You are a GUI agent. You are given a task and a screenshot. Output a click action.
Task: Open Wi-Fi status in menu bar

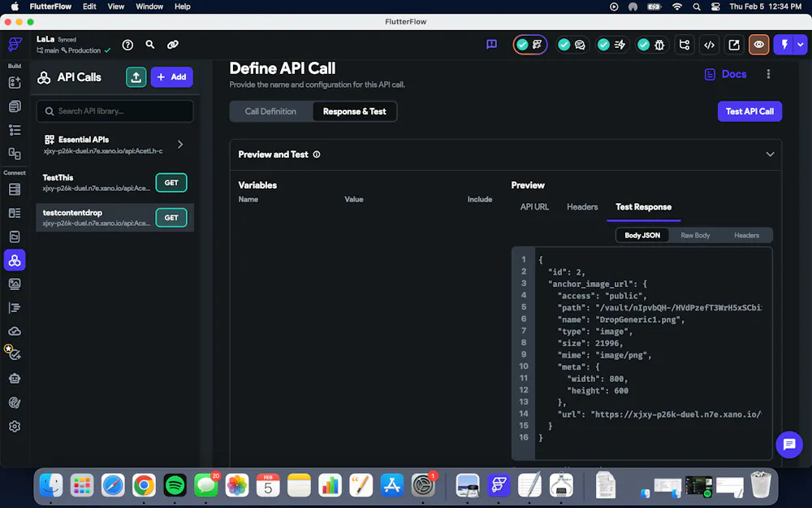pyautogui.click(x=677, y=7)
